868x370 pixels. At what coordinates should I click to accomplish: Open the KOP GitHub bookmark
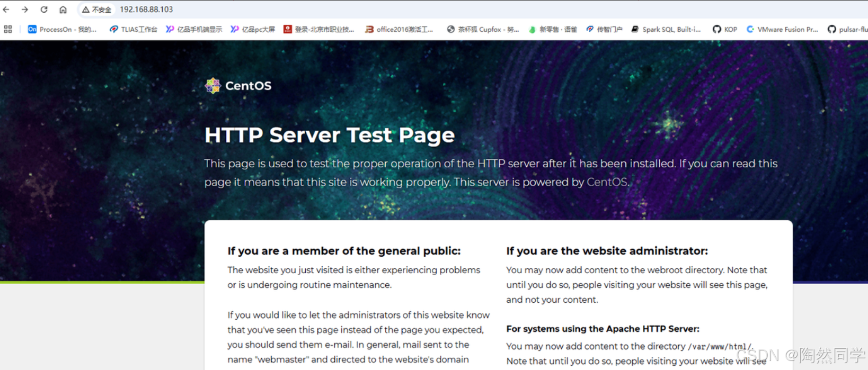[x=725, y=29]
